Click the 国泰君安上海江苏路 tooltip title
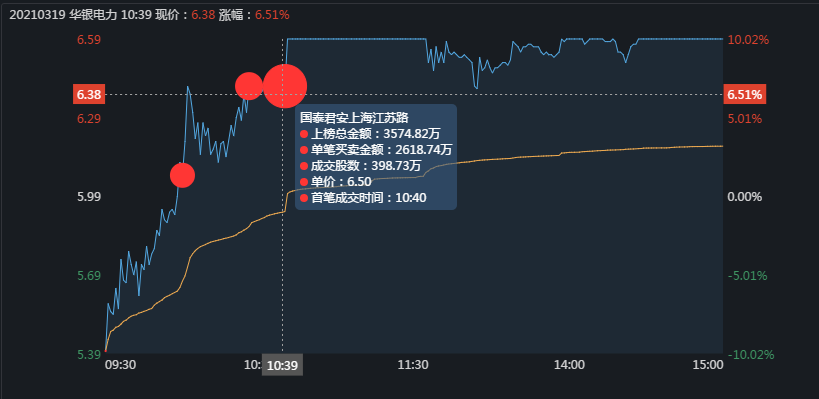The height and width of the screenshot is (399, 819). 354,117
